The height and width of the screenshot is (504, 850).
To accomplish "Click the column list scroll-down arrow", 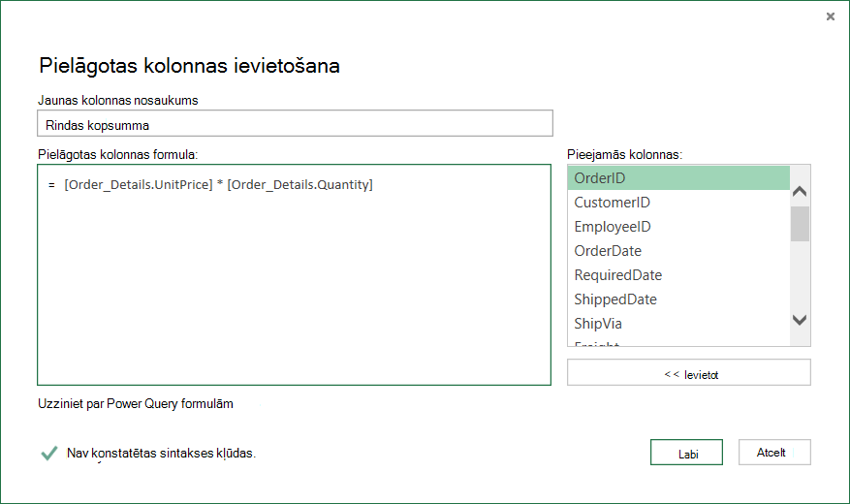I will coord(800,320).
